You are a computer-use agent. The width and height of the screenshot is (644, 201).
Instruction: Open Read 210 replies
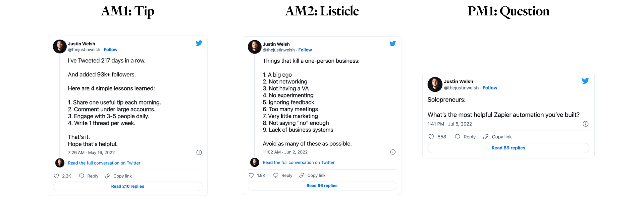tap(127, 186)
